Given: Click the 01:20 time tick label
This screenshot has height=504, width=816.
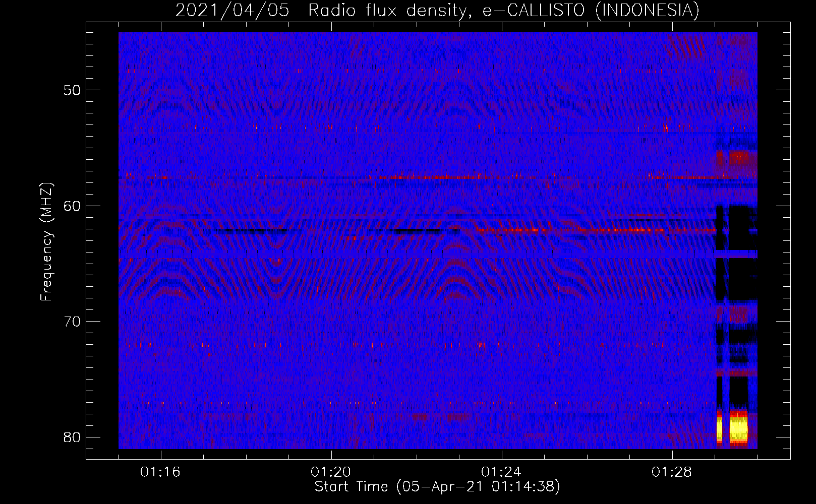Looking at the screenshot, I should [331, 472].
